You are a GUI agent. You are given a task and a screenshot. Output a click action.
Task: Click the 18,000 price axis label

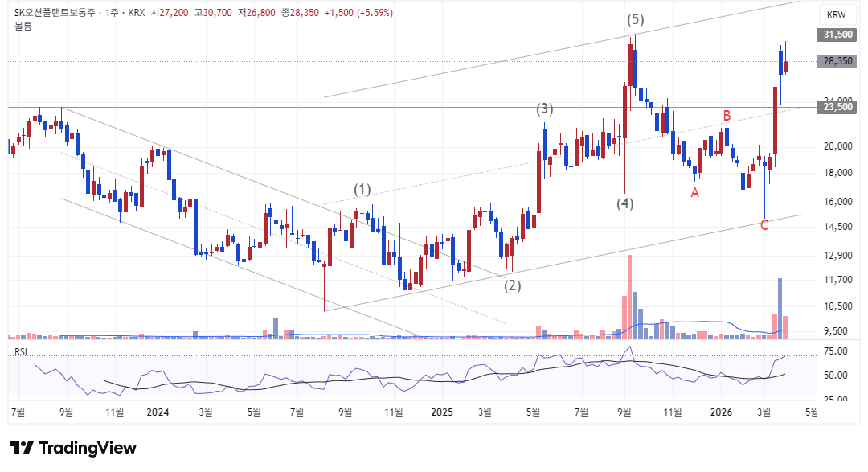(x=838, y=173)
